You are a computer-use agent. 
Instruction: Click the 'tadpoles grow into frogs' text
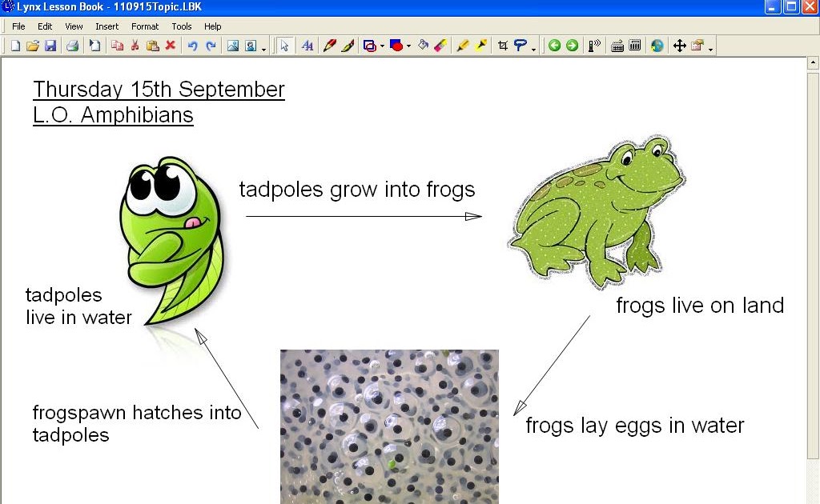(x=357, y=190)
